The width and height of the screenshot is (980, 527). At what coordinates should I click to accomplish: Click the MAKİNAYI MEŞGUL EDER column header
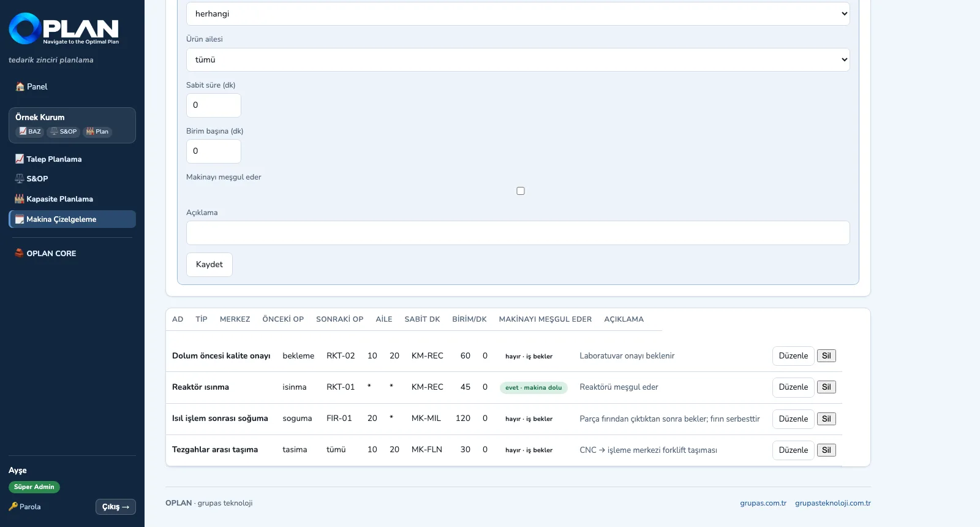(545, 319)
